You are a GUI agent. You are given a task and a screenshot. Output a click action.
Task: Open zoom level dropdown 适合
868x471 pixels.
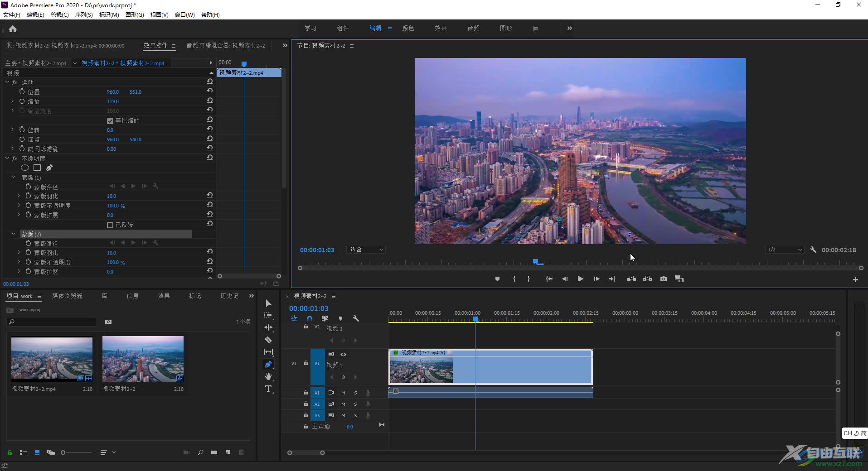pos(366,250)
